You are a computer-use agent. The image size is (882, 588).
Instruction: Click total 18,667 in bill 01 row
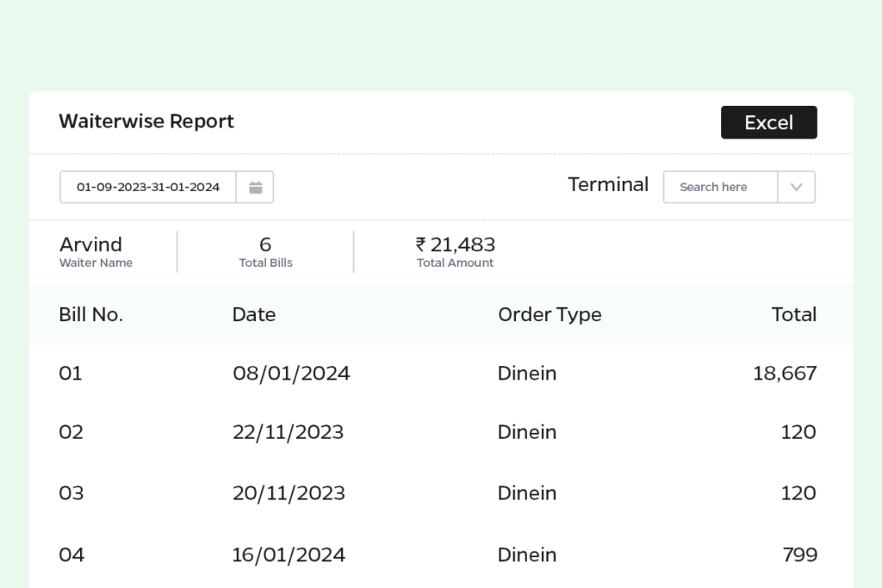pyautogui.click(x=785, y=374)
